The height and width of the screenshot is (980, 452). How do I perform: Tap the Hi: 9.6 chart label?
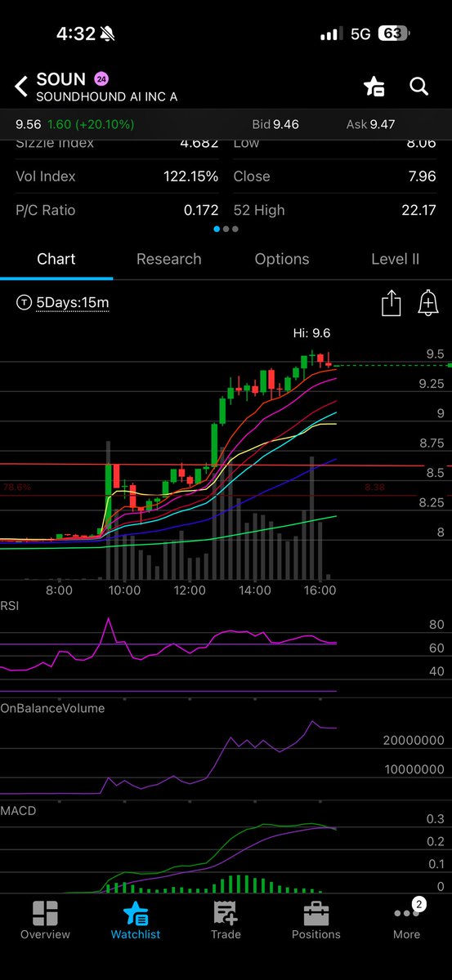click(x=312, y=333)
